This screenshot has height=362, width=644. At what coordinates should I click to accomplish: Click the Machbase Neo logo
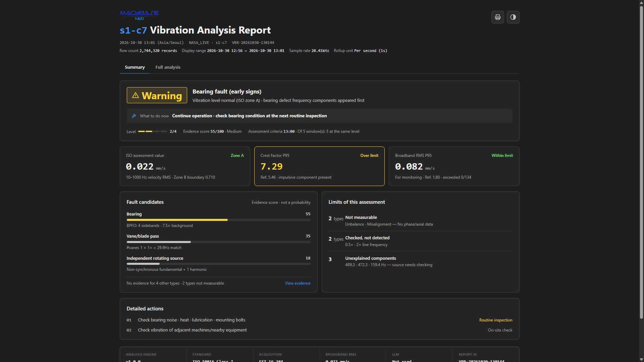tap(139, 15)
